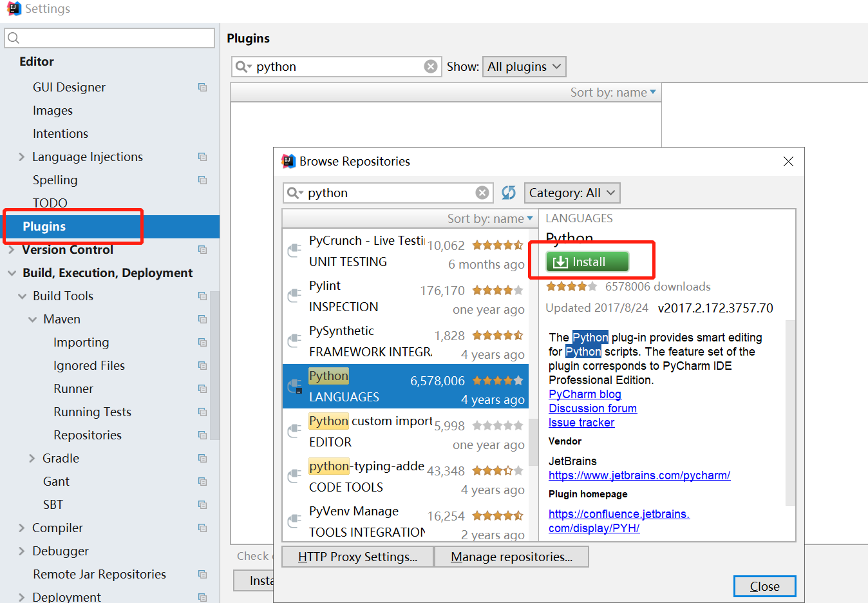Click project-level icon beside Build Tools
This screenshot has width=868, height=603.
pyautogui.click(x=203, y=296)
